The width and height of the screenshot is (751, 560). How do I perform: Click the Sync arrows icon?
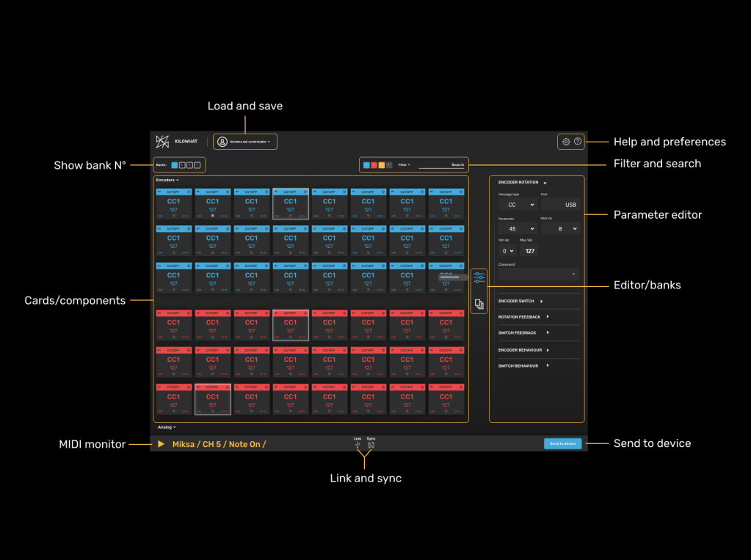coord(371,446)
